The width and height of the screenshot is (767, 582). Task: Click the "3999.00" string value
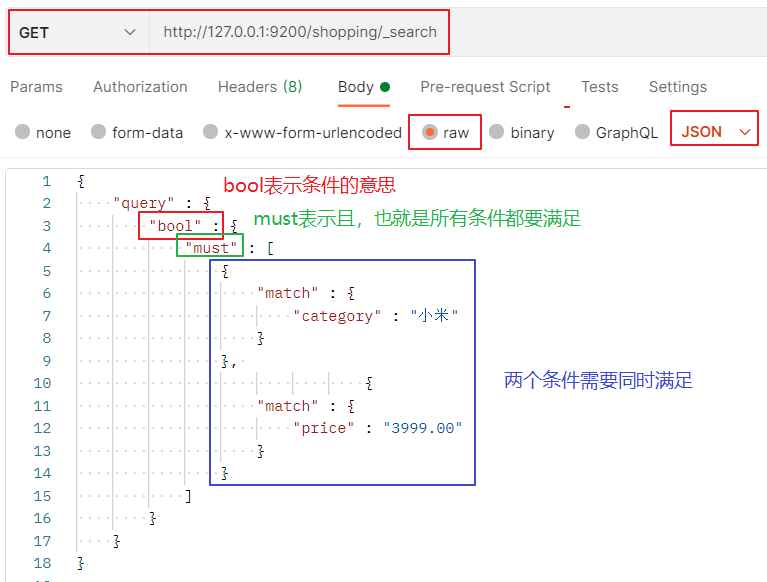[423, 428]
